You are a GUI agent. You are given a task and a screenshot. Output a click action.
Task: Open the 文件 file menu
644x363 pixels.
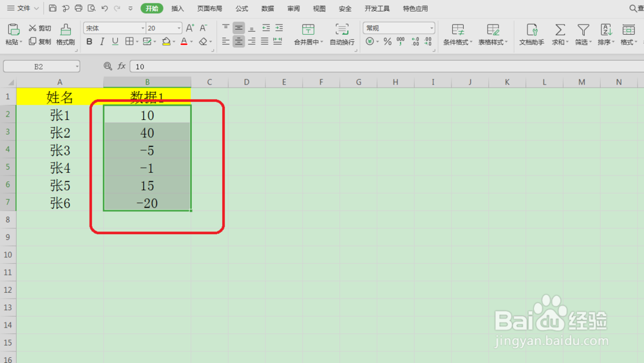point(23,8)
